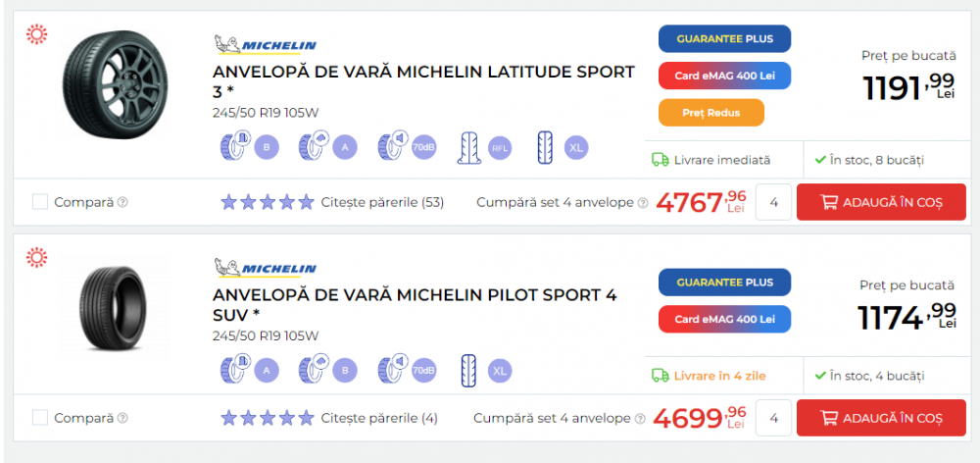
Task: Click quantity field for Pilot Sport 4 SUV
Action: (x=774, y=418)
